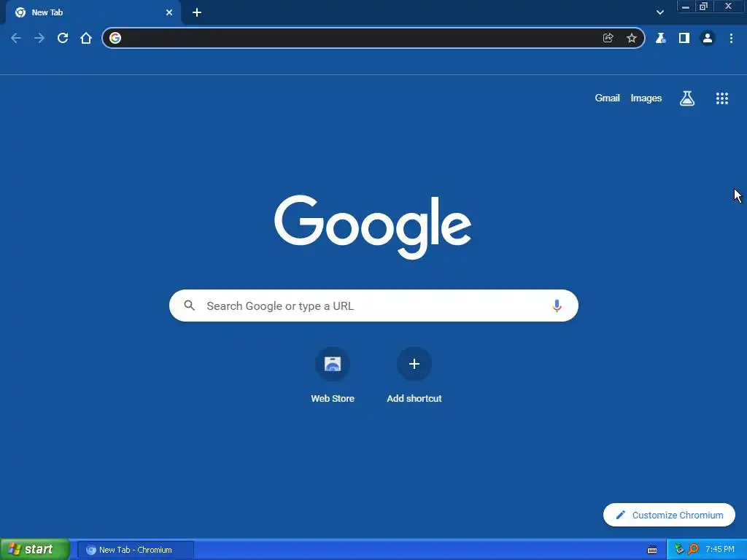This screenshot has width=747, height=560.
Task: Close the New Tab tab
Action: tap(169, 13)
